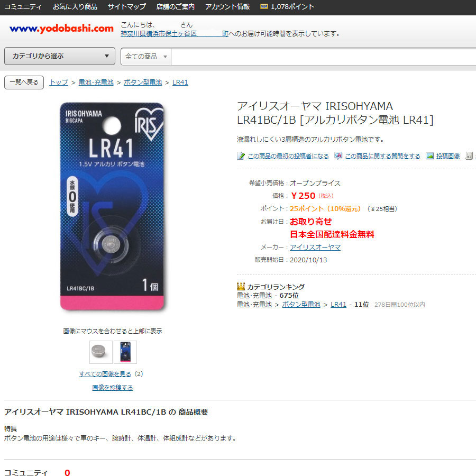Click the yodobashi.com logo
This screenshot has height=476, width=476.
[x=62, y=29]
